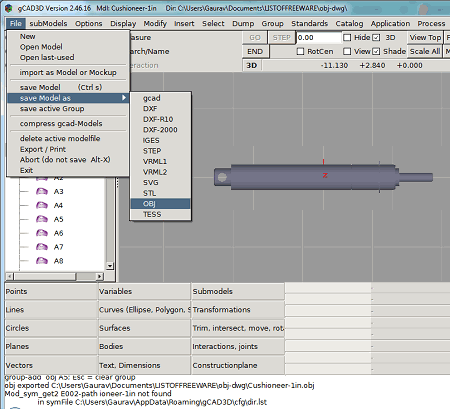Open the Application menu
450x409 pixels.
tap(390, 23)
